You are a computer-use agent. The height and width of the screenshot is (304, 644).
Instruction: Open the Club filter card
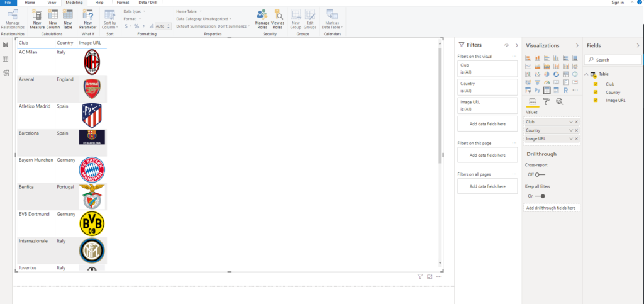[x=487, y=69]
